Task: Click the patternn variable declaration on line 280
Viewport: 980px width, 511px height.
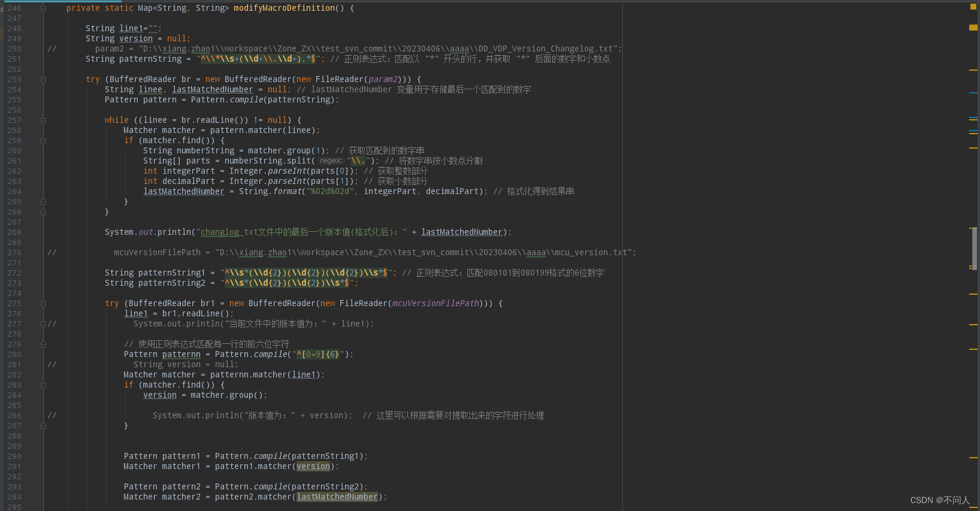Action: point(182,355)
